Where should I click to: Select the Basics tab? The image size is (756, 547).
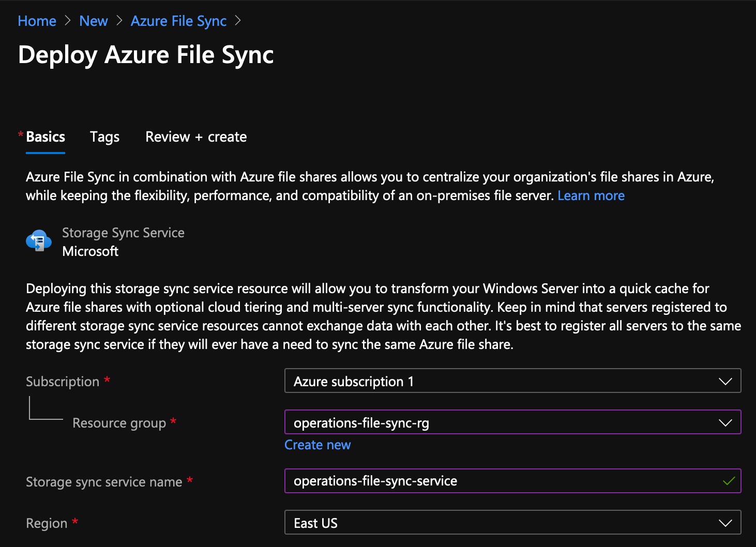tap(46, 137)
